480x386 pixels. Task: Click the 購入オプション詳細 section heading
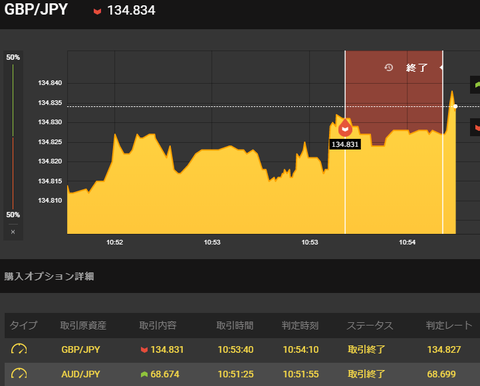tap(49, 276)
